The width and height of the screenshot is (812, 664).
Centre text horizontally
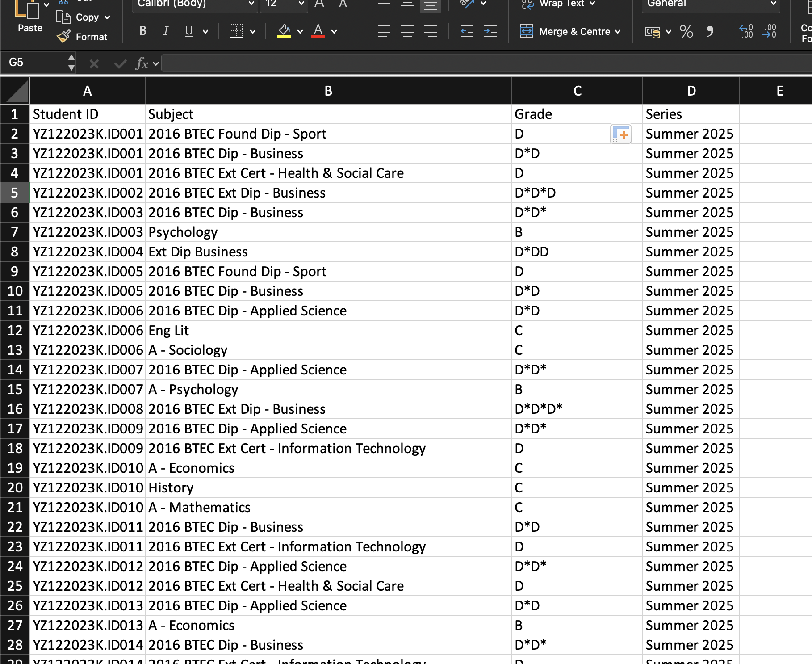pos(407,31)
